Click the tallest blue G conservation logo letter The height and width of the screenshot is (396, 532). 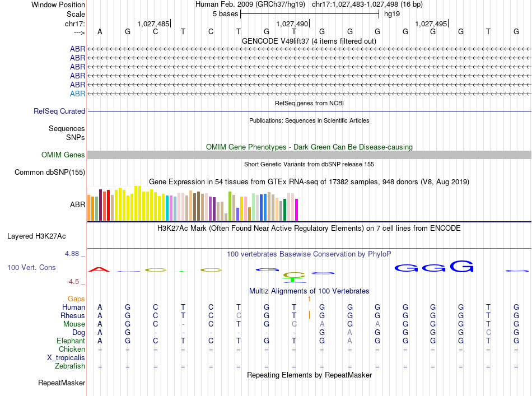(461, 267)
